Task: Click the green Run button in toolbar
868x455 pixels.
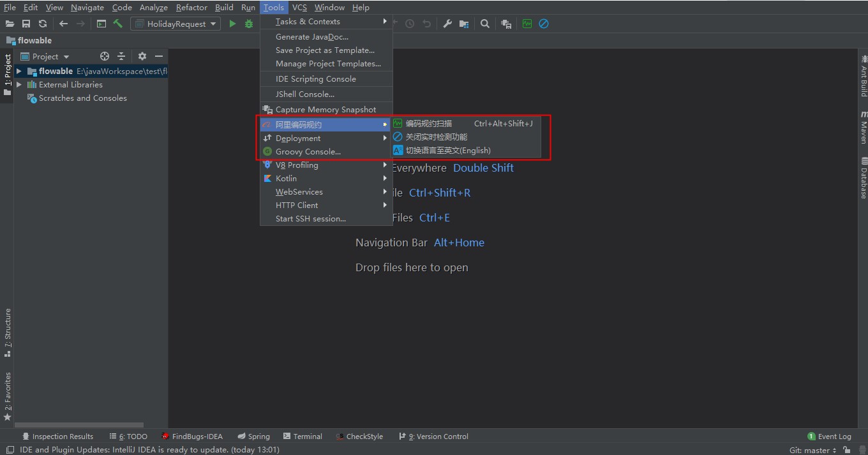Action: click(232, 24)
